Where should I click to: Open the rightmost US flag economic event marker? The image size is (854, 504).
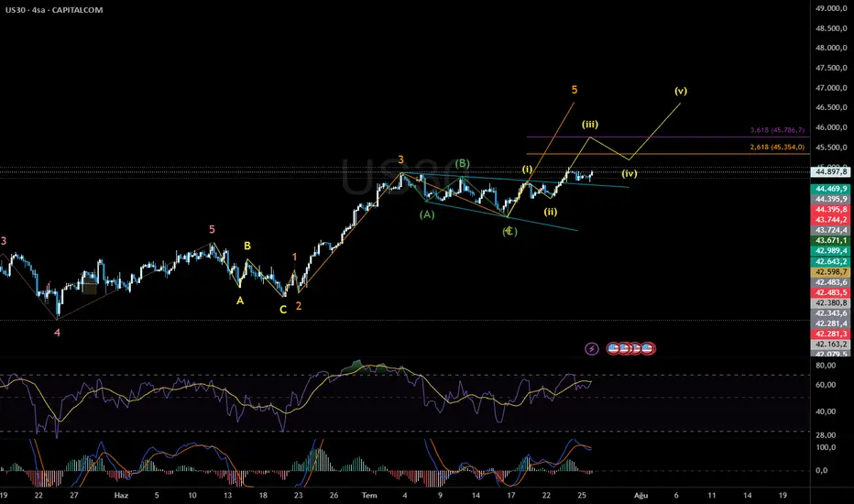[648, 348]
